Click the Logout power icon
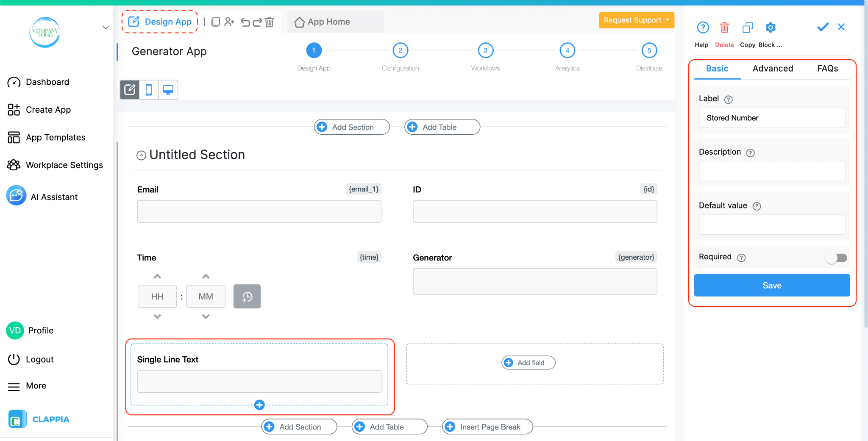Image resolution: width=868 pixels, height=441 pixels. click(x=14, y=359)
